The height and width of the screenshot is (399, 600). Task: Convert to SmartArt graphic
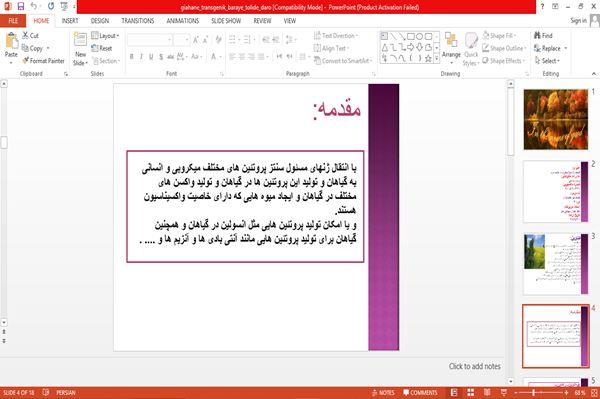point(342,60)
